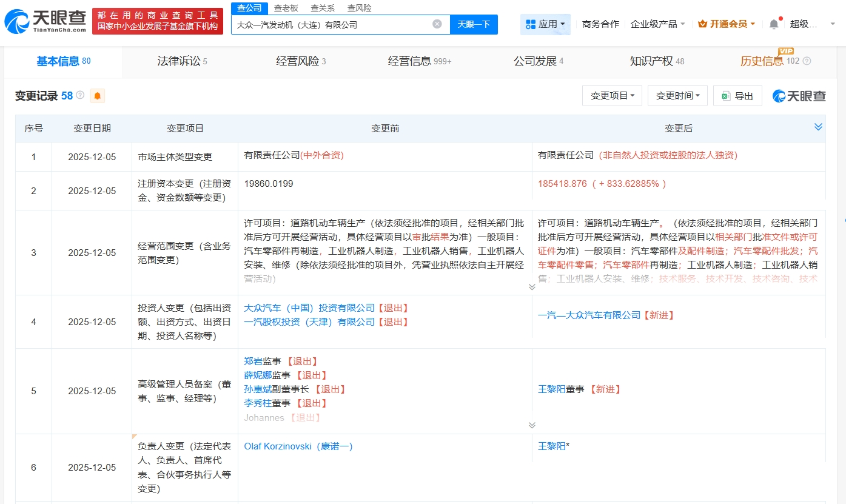The width and height of the screenshot is (846, 504).
Task: Click the 导出 export button
Action: [x=737, y=96]
